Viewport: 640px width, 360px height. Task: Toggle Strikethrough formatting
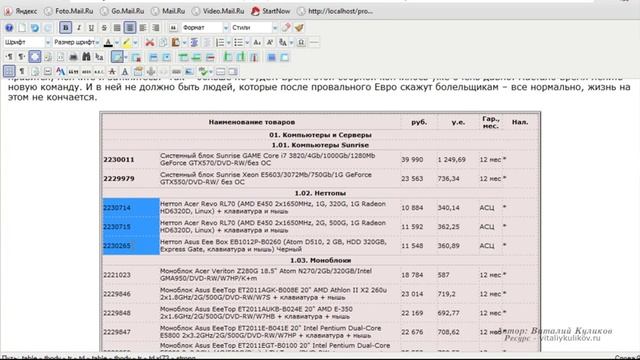(x=104, y=28)
